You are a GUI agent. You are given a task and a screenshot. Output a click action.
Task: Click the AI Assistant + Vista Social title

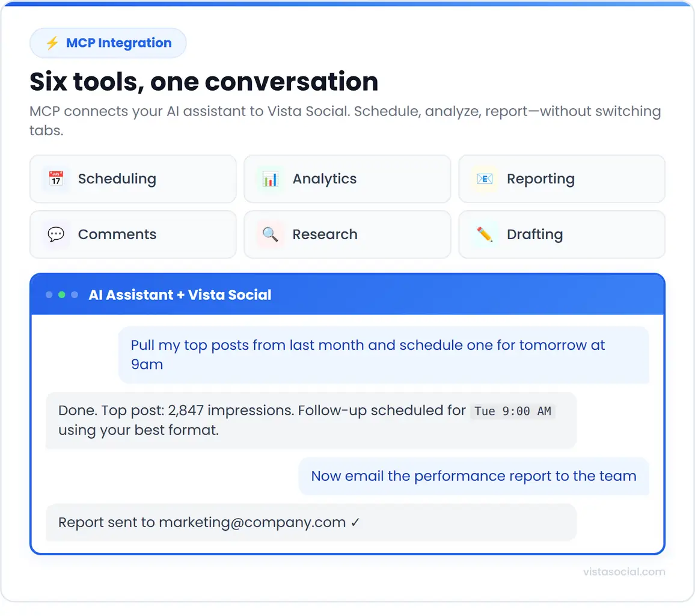180,295
